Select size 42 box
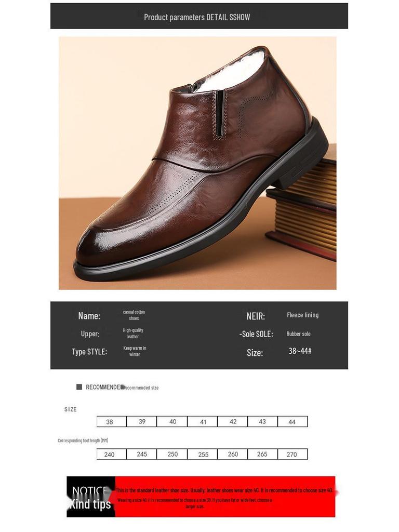Viewport: 399px width, 532px height. (233, 421)
